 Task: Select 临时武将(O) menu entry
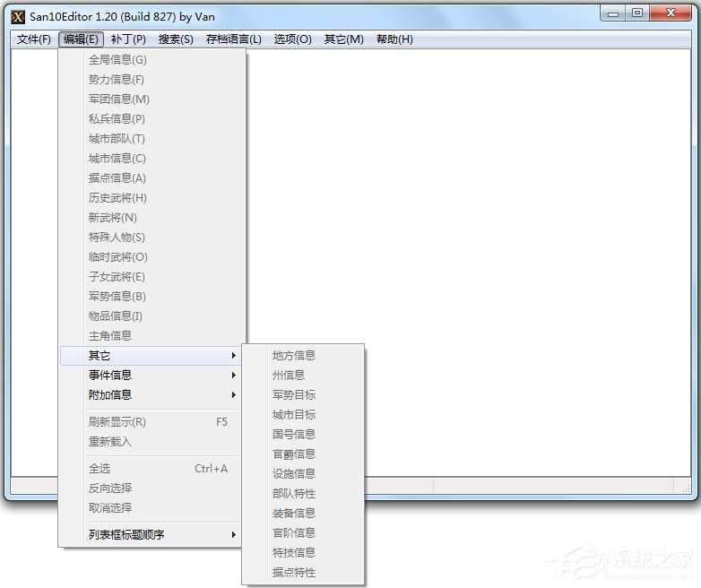point(152,256)
